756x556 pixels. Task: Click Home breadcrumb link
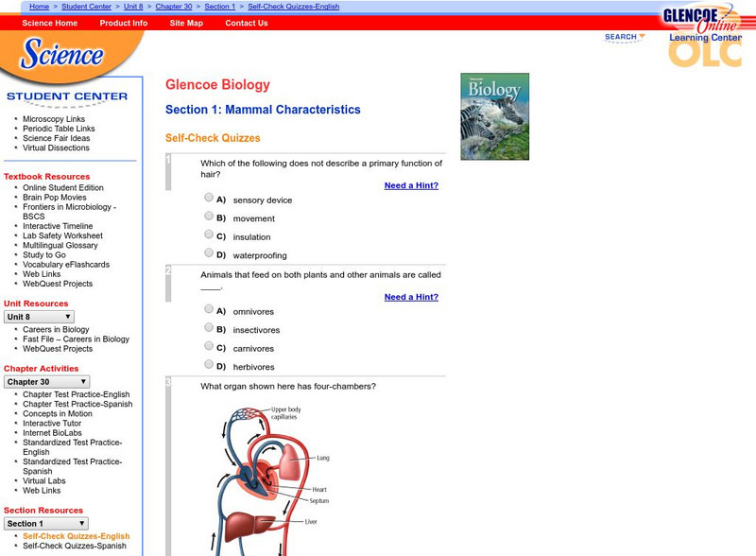39,7
